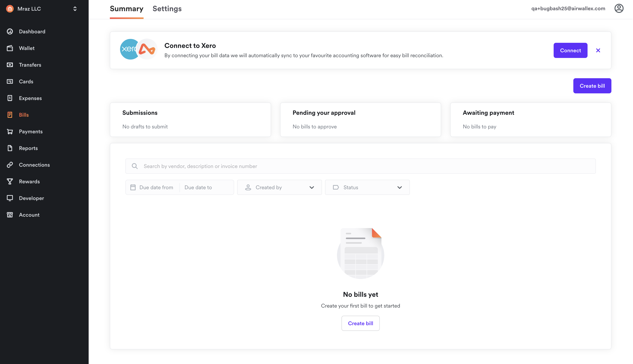Open the Pending your approval card
This screenshot has height=364, width=633.
[360, 120]
